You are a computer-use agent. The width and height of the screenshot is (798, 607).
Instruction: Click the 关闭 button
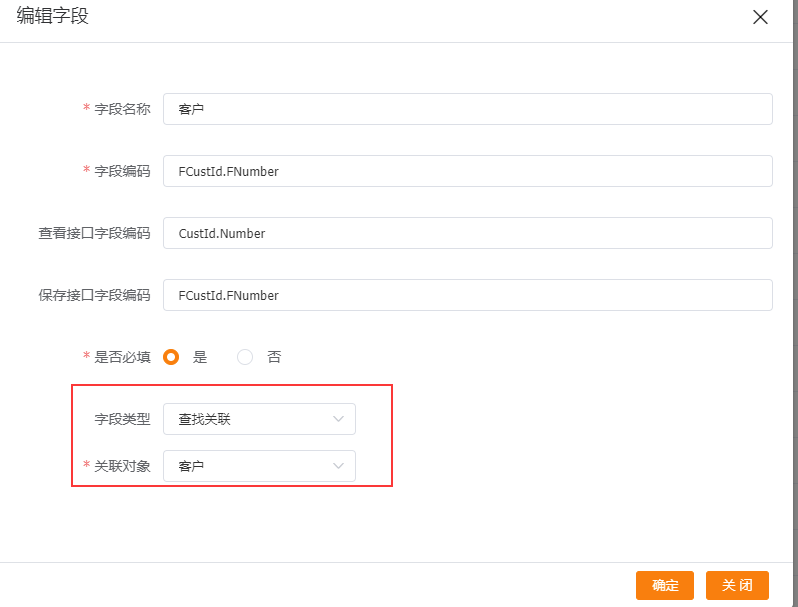point(737,586)
